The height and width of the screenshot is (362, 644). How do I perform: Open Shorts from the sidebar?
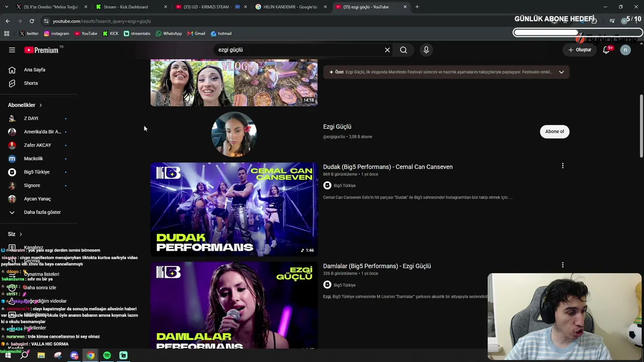tap(31, 83)
